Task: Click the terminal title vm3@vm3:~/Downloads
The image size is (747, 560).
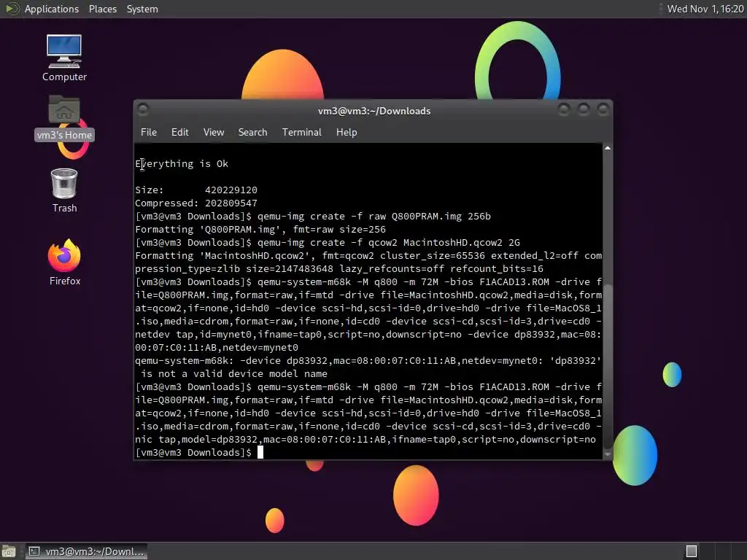Action: point(374,111)
